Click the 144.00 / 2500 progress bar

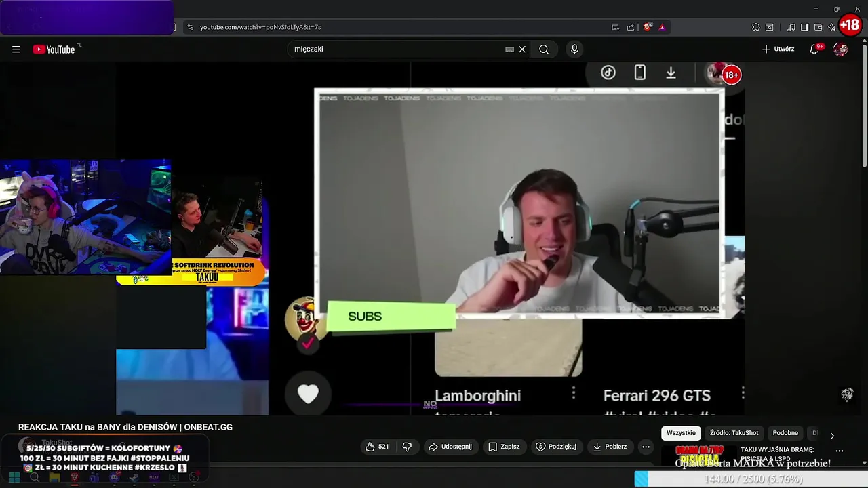coord(751,479)
